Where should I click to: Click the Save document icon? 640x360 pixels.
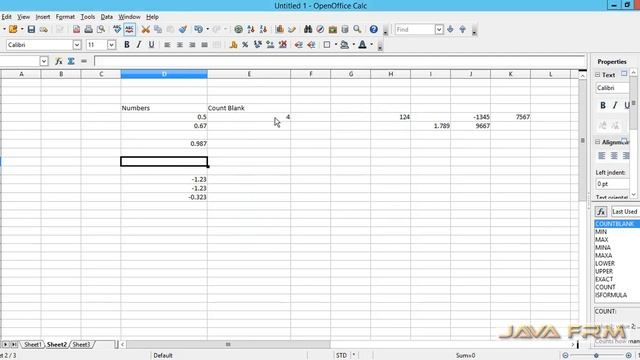[31, 29]
